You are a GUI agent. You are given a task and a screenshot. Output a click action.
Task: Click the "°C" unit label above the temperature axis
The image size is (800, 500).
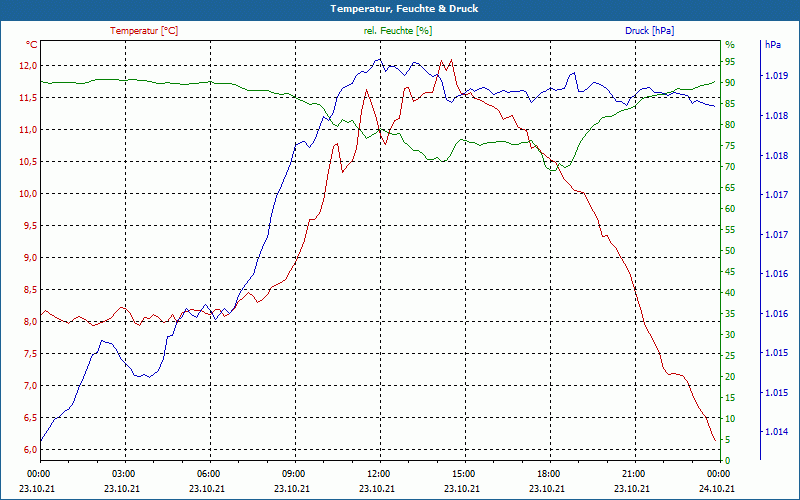coord(32,45)
